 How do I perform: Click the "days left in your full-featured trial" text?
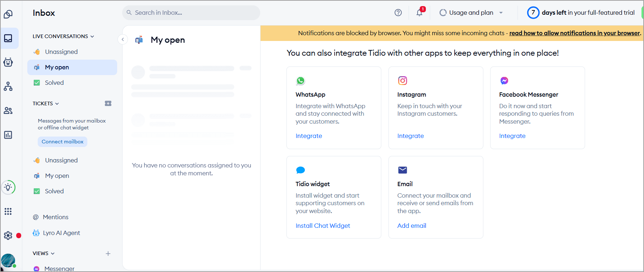588,13
